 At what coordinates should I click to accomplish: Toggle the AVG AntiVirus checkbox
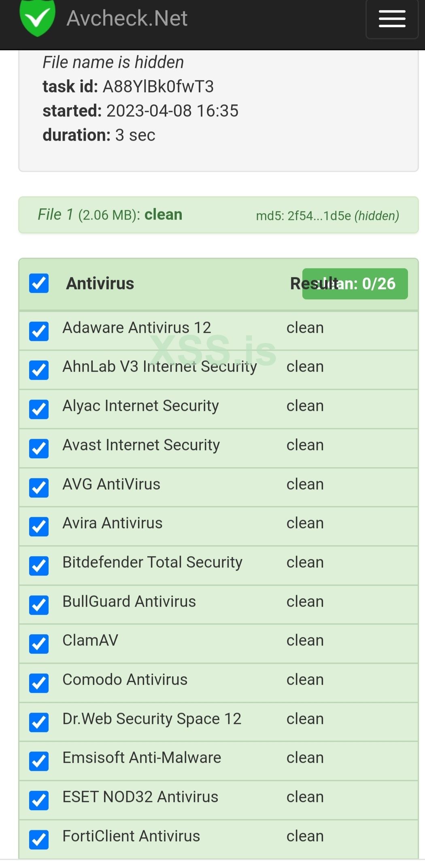pos(39,487)
